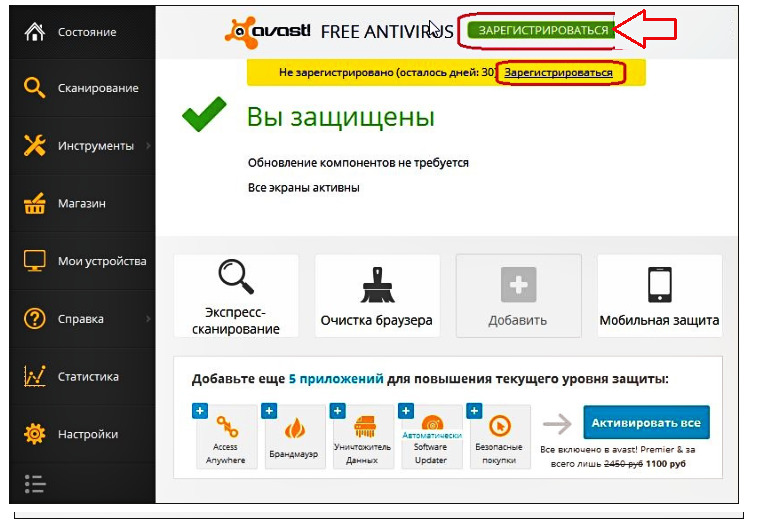This screenshot has width=758, height=522.
Task: Add Software Updater using plus badge
Action: [x=406, y=411]
